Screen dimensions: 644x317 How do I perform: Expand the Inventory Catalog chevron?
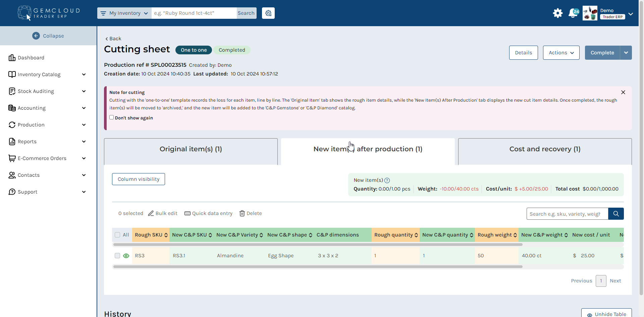[84, 74]
